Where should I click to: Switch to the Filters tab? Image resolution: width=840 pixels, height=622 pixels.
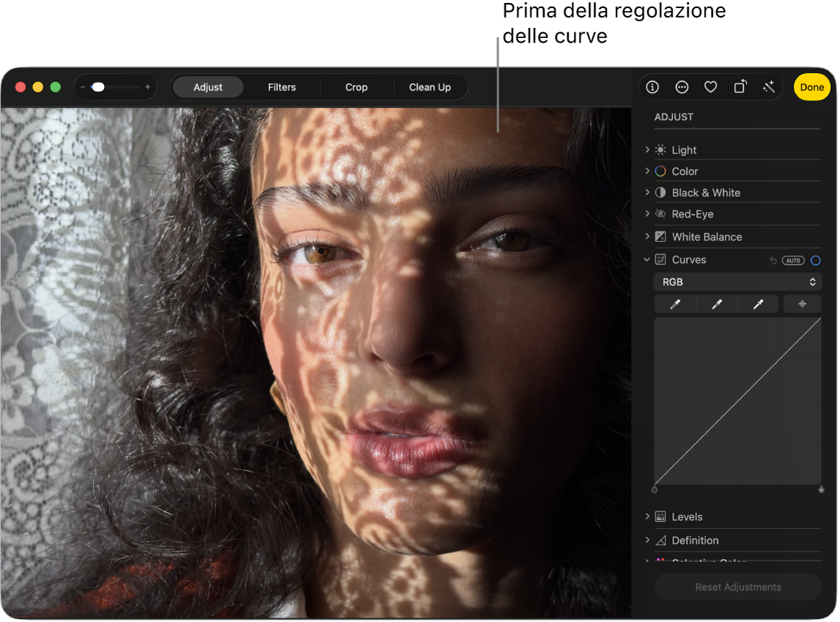281,87
